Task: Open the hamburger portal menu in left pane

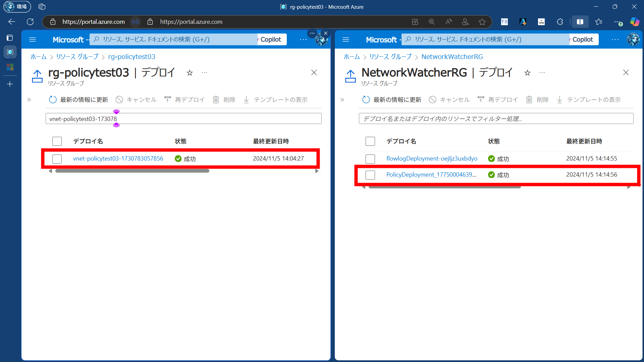Action: coord(33,40)
